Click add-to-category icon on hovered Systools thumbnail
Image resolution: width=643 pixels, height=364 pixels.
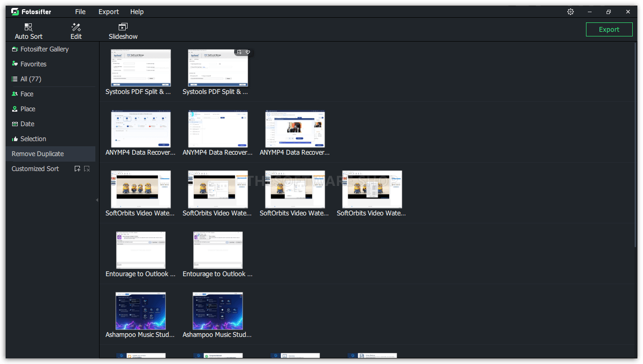[239, 52]
